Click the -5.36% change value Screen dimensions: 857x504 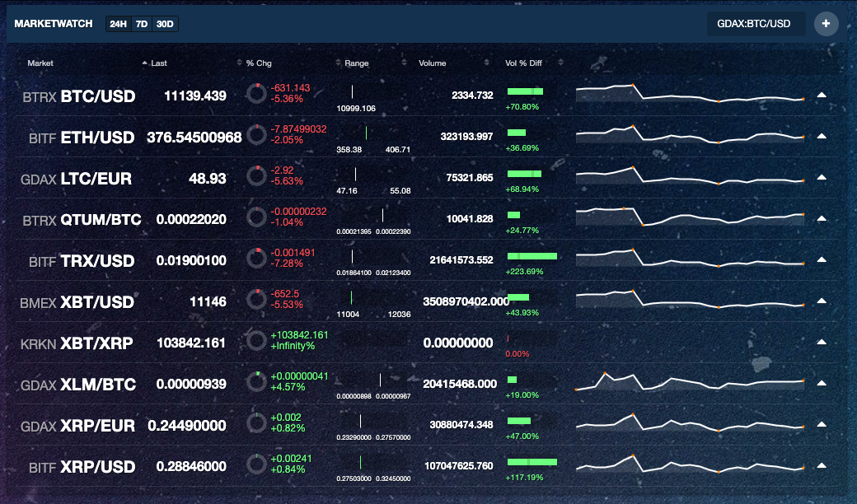(x=287, y=99)
